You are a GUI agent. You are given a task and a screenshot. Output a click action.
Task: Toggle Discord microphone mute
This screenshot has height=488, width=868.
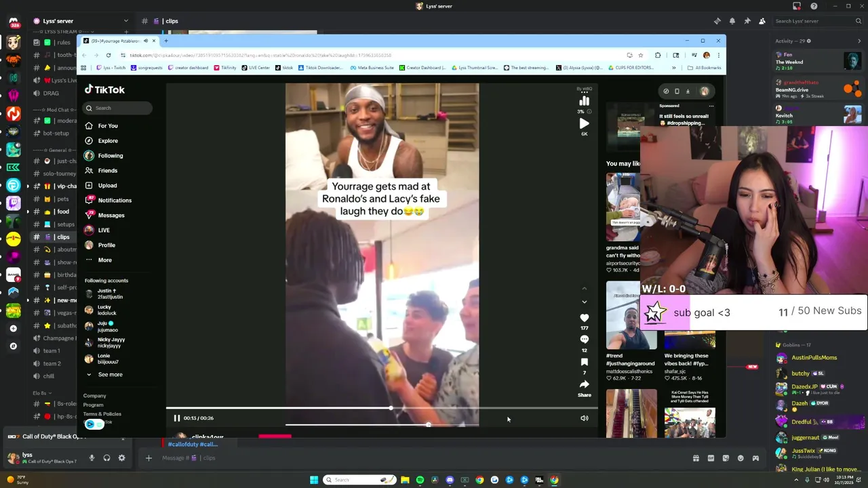coord(92,458)
